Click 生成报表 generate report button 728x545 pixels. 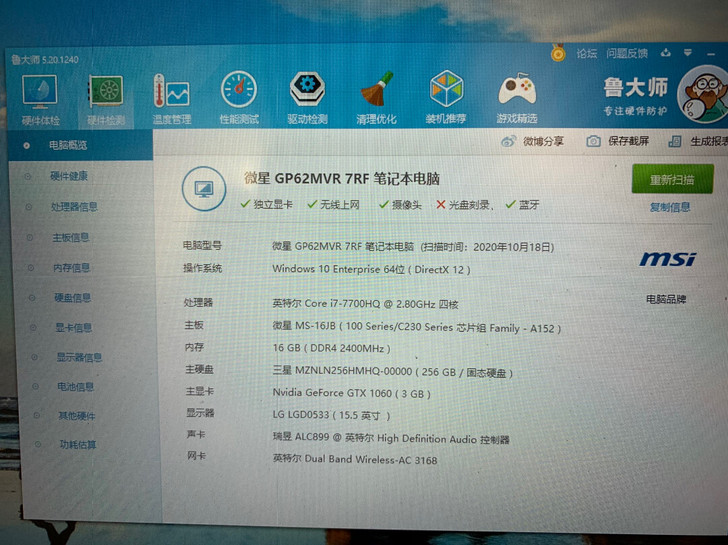pyautogui.click(x=698, y=142)
